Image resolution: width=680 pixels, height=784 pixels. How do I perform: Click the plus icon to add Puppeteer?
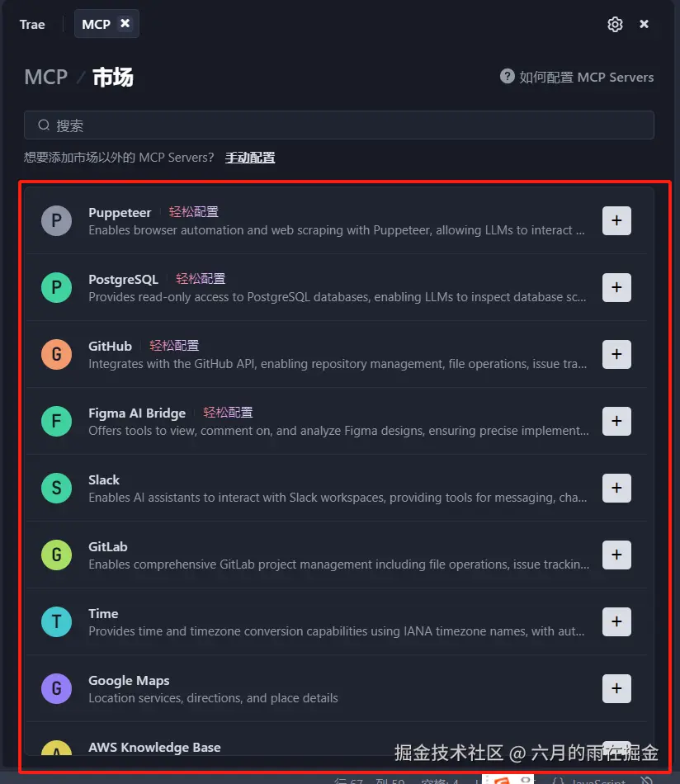click(616, 220)
